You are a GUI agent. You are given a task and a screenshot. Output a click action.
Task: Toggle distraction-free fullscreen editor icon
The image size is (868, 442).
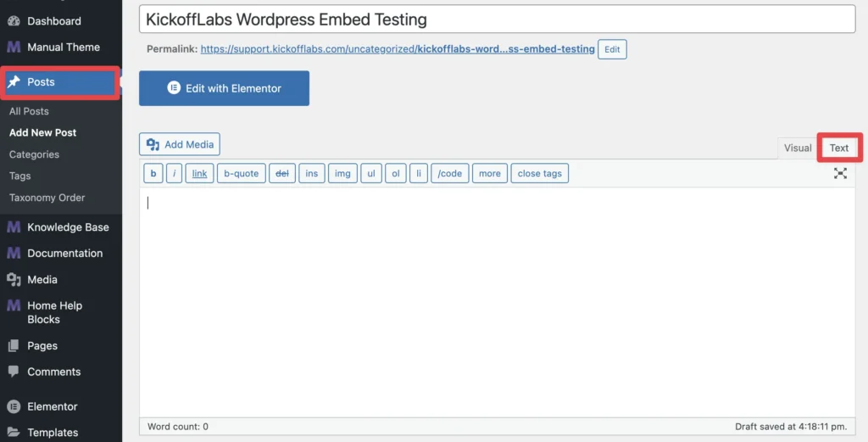point(840,173)
